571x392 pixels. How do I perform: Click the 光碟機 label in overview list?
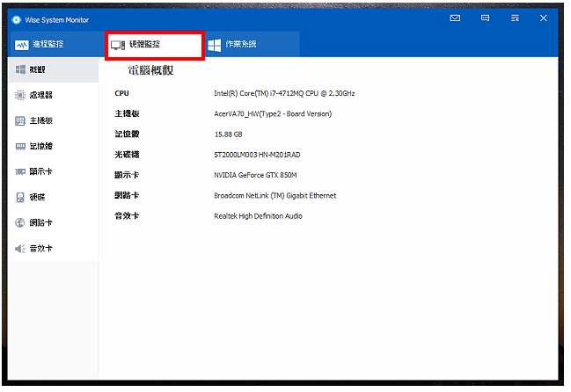127,155
